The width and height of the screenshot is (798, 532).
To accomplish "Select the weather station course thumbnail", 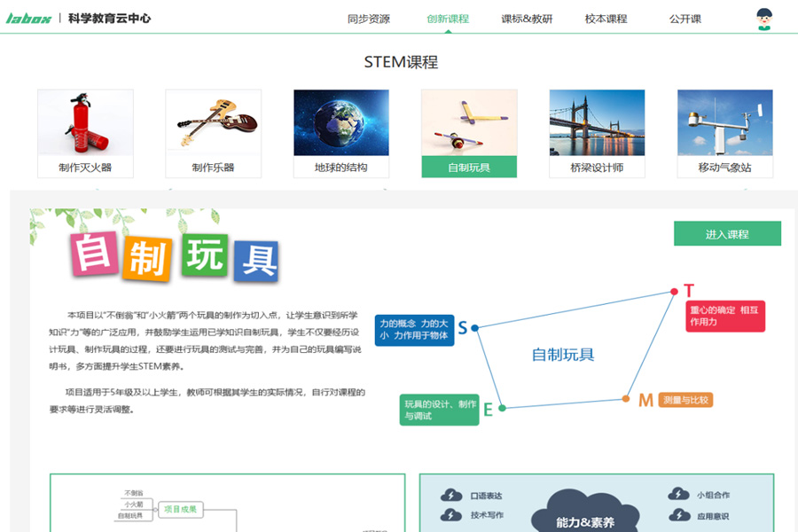I will 725,122.
